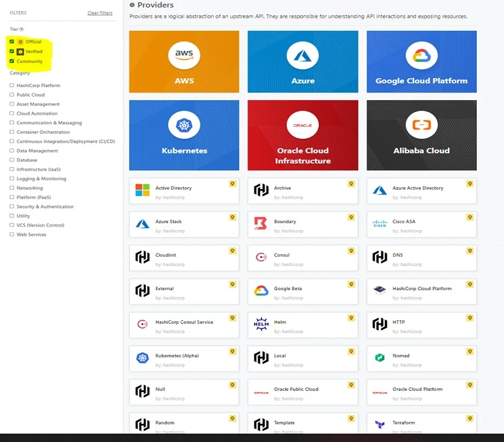Check the HashiCorp Platform category
The image size is (504, 442).
[12, 85]
